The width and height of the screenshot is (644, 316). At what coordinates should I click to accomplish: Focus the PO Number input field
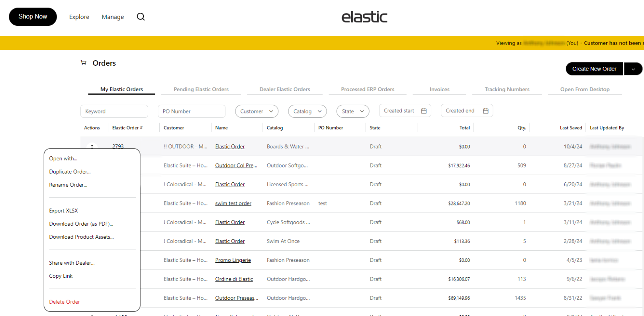click(191, 111)
